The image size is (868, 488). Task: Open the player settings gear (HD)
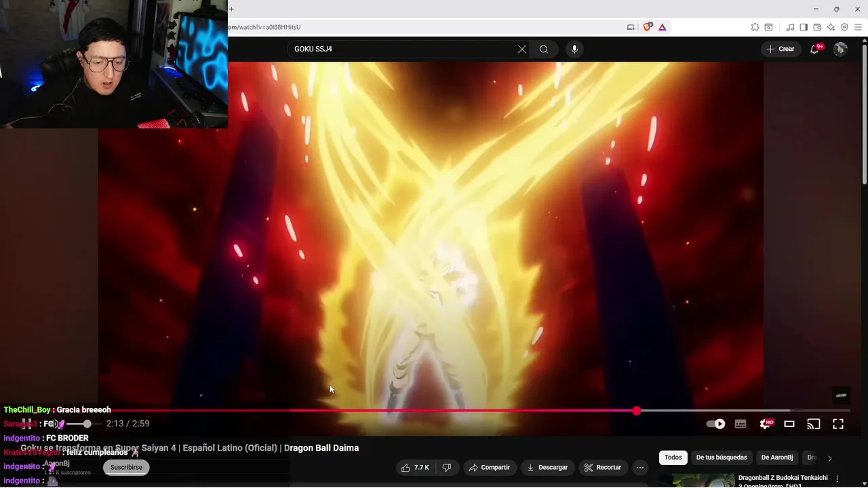click(x=765, y=424)
